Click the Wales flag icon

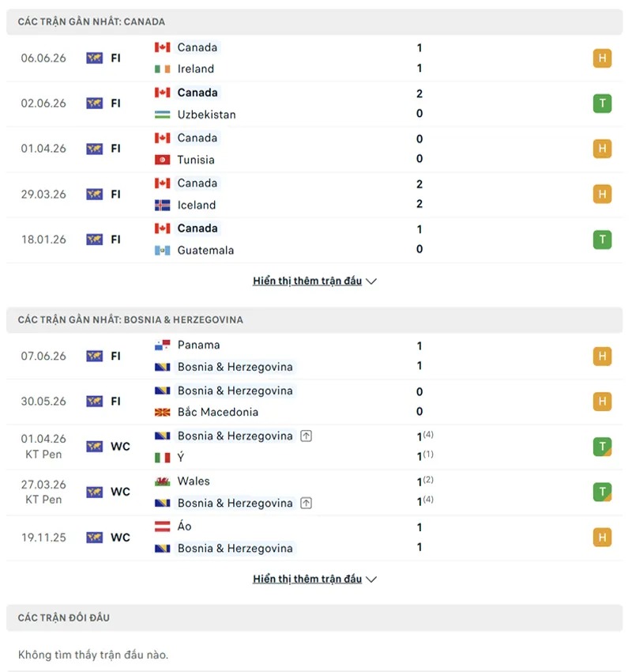coord(162,481)
